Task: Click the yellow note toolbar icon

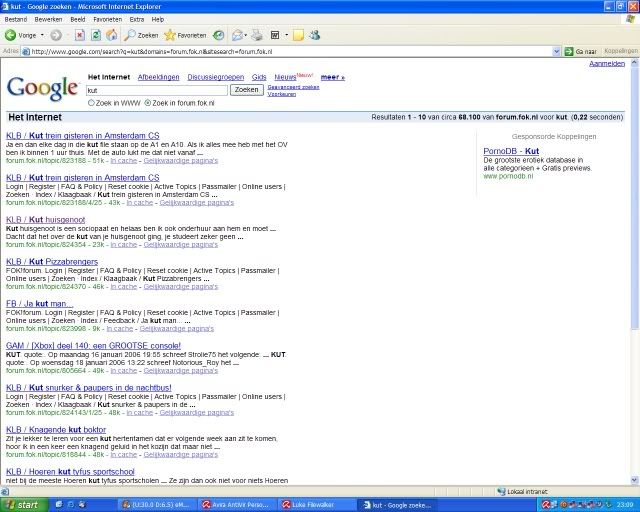Action: [x=298, y=36]
